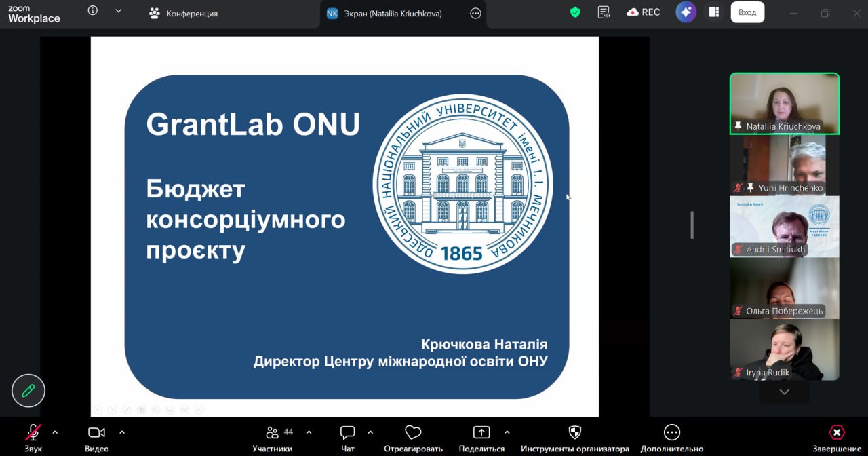Unmute the microphone
Image resolution: width=868 pixels, height=456 pixels.
click(x=33, y=438)
